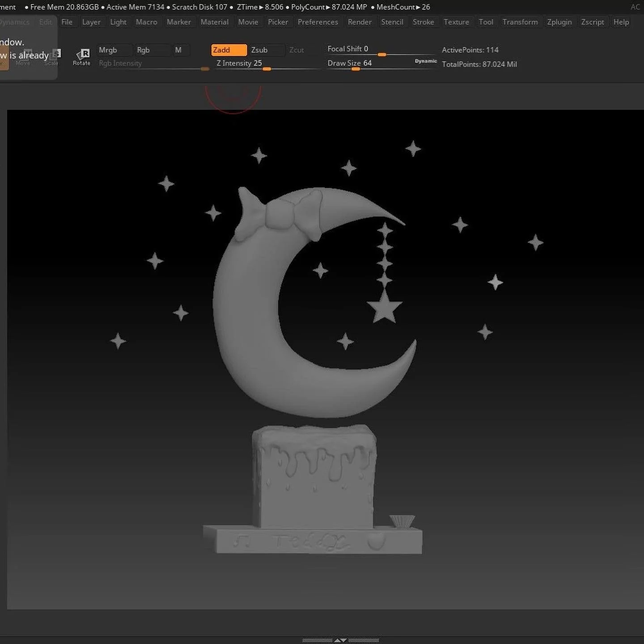Click the Free Mem 20.863GB status text
The image size is (644, 644).
(64, 7)
